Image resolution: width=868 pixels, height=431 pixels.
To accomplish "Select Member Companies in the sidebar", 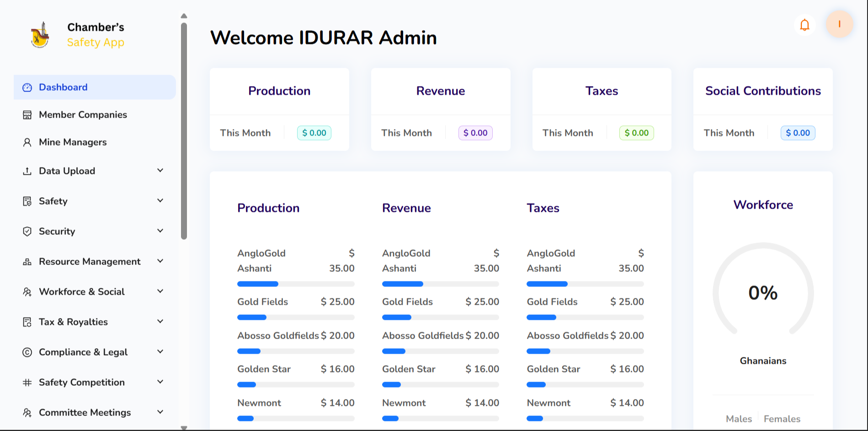I will 83,115.
